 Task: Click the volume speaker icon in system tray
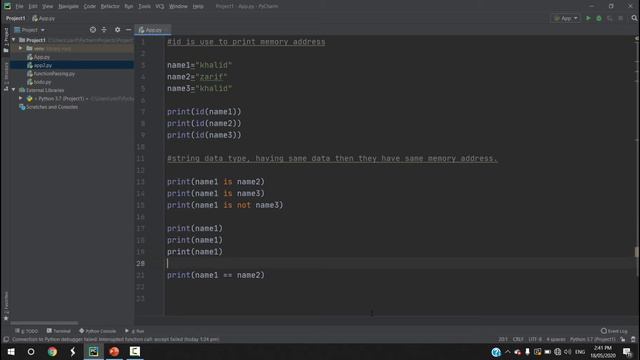567,352
